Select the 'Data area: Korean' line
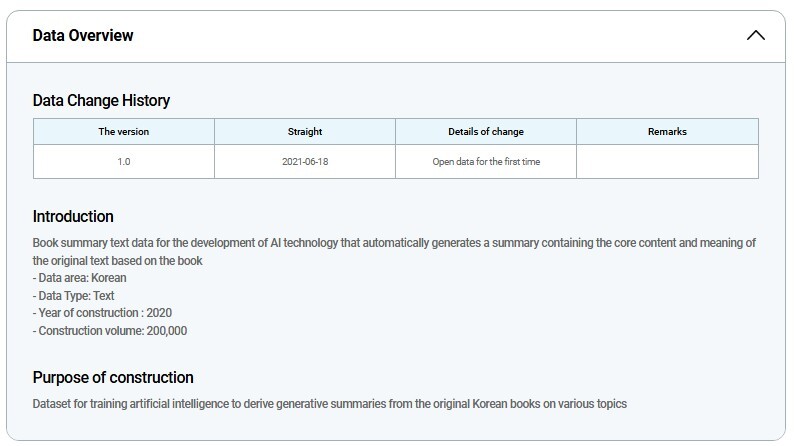 (80, 278)
